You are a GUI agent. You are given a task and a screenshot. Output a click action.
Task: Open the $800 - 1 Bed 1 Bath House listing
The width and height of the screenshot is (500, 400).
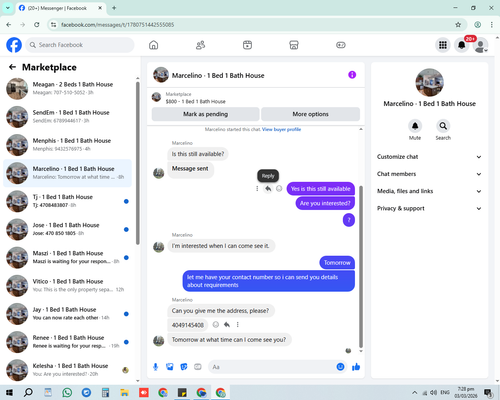[196, 101]
